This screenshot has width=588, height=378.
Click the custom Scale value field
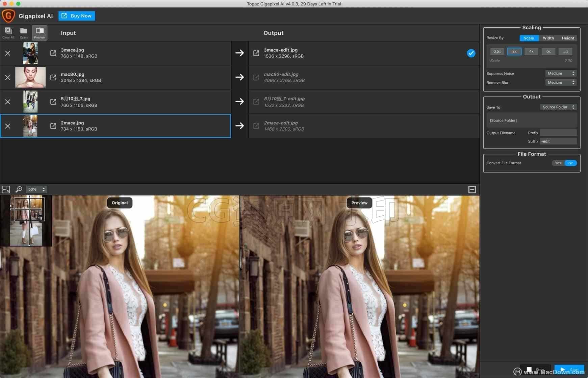531,61
